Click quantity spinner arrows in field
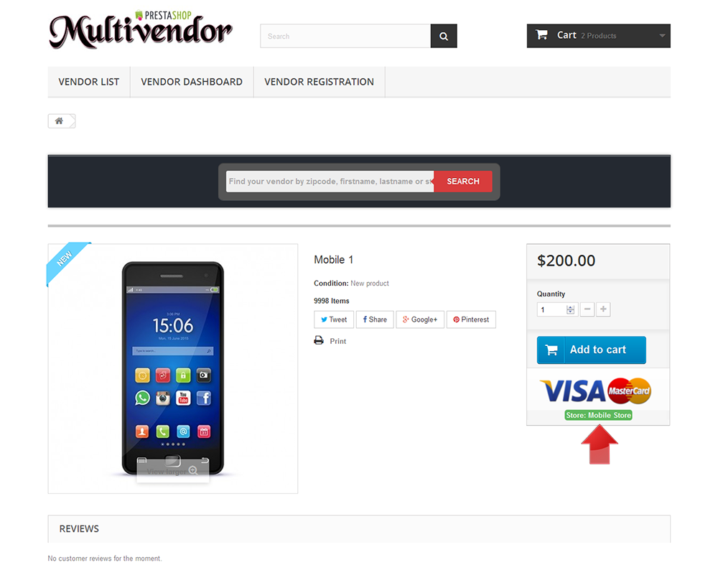718x588 pixels. pos(570,309)
